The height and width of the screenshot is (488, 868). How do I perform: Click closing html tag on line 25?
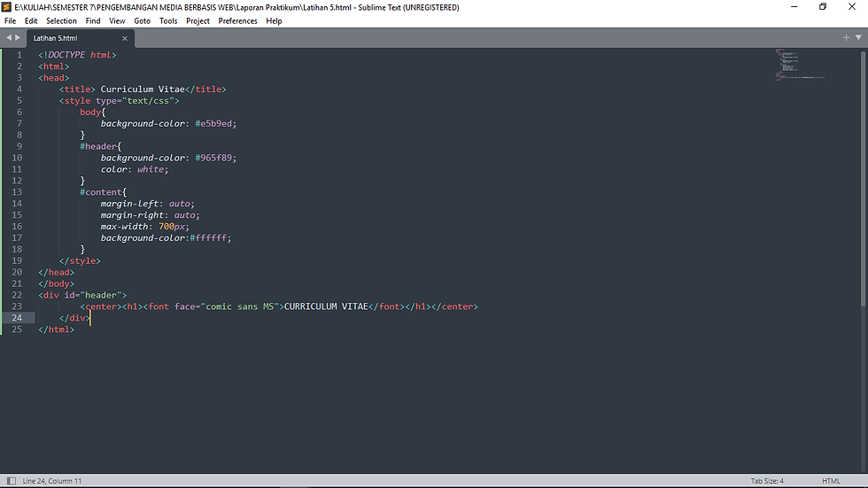tap(56, 329)
